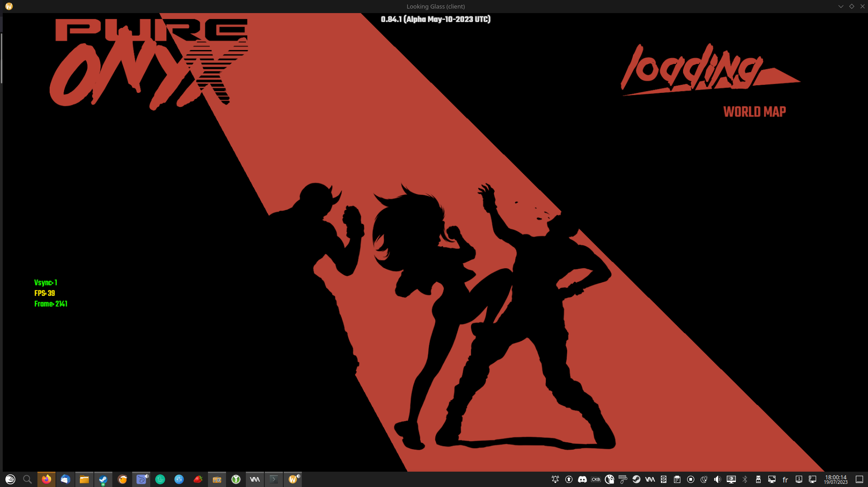Switch to Firefox in the taskbar
Image resolution: width=868 pixels, height=487 pixels.
click(46, 479)
